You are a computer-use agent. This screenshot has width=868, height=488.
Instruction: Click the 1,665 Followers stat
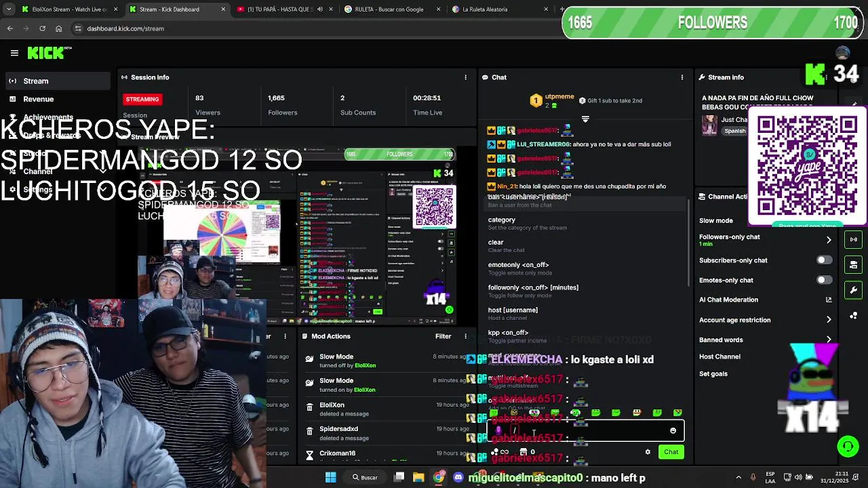282,105
